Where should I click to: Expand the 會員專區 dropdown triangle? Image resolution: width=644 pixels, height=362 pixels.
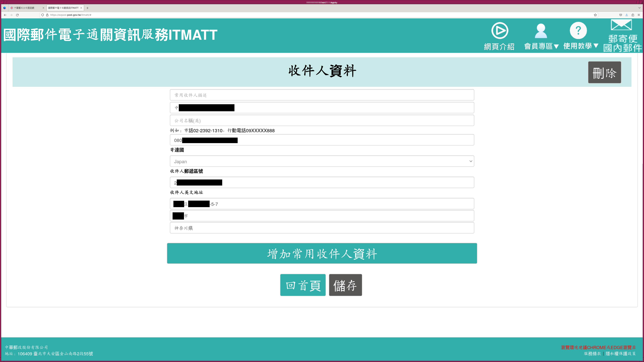click(556, 46)
